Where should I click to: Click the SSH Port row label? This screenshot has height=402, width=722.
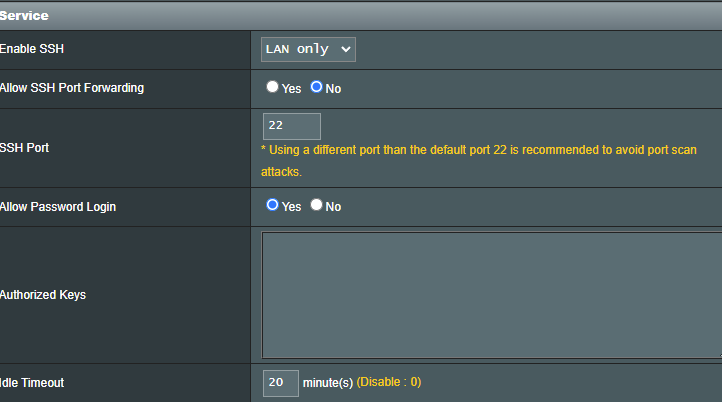tap(24, 147)
